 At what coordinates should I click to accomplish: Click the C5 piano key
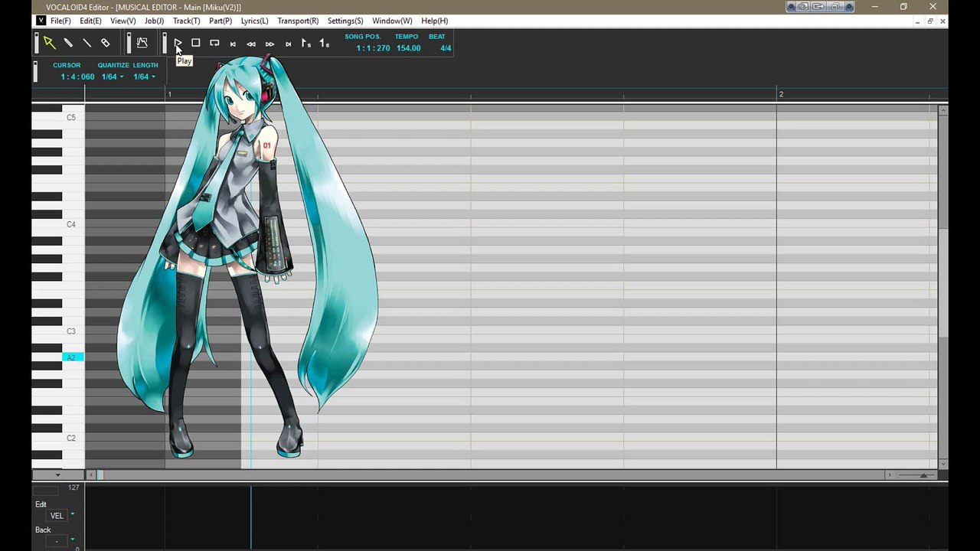[71, 117]
